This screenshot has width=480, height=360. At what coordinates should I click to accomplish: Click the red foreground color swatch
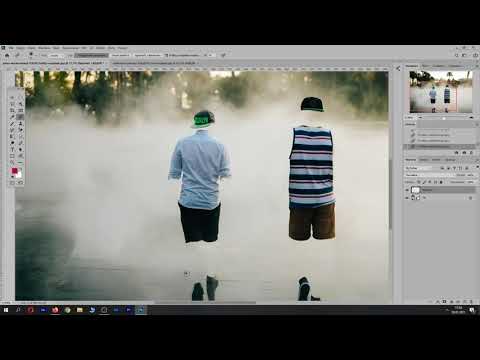[x=14, y=171]
